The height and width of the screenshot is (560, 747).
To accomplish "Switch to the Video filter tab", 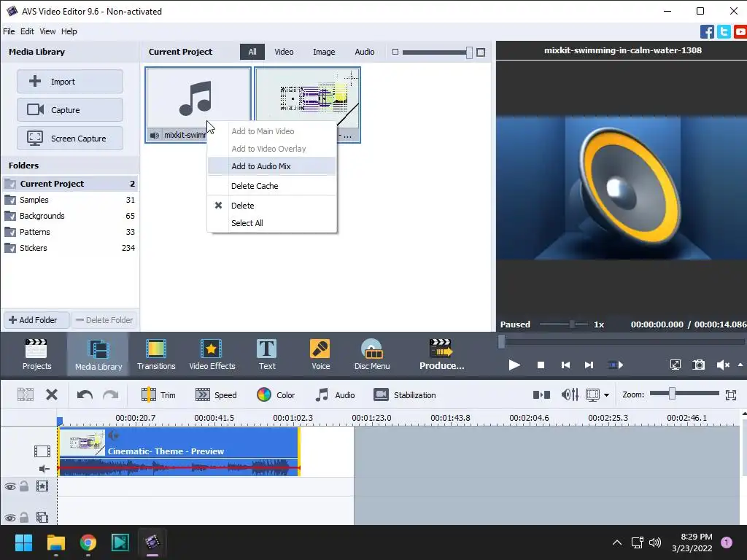I will click(284, 52).
